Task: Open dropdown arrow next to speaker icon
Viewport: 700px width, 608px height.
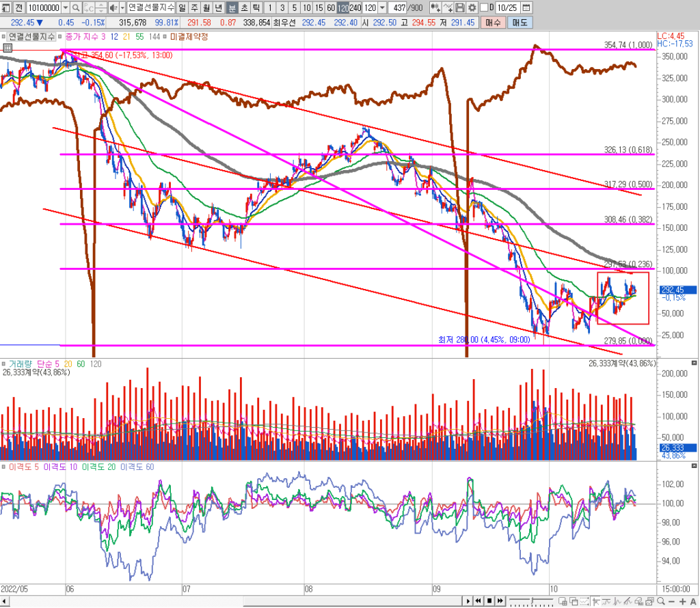Action: pyautogui.click(x=122, y=8)
